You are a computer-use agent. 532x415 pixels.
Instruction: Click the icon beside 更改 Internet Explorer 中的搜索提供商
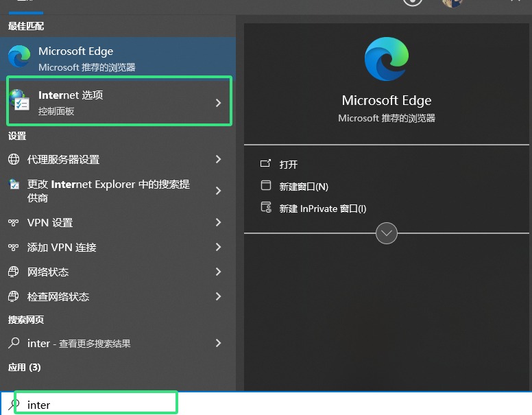click(x=14, y=184)
